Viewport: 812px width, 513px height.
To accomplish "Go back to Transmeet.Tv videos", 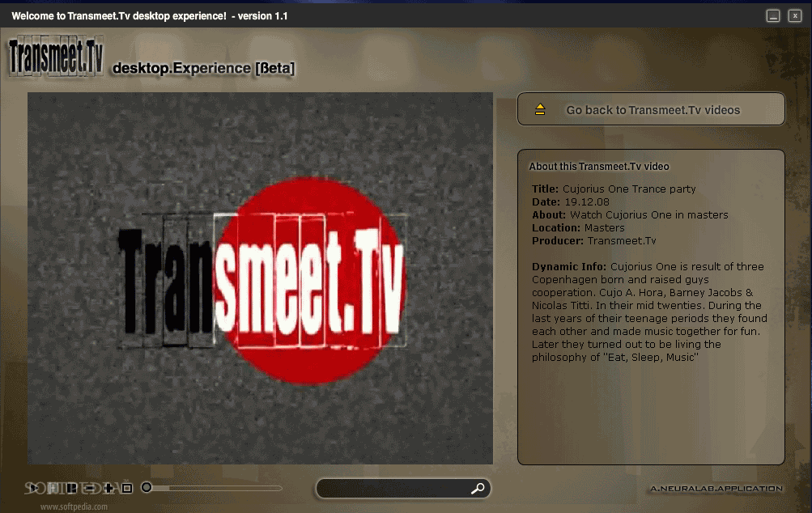I will point(651,109).
